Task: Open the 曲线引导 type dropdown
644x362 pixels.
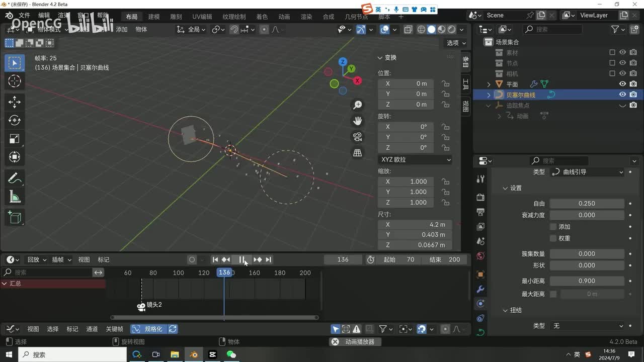Action: point(587,172)
